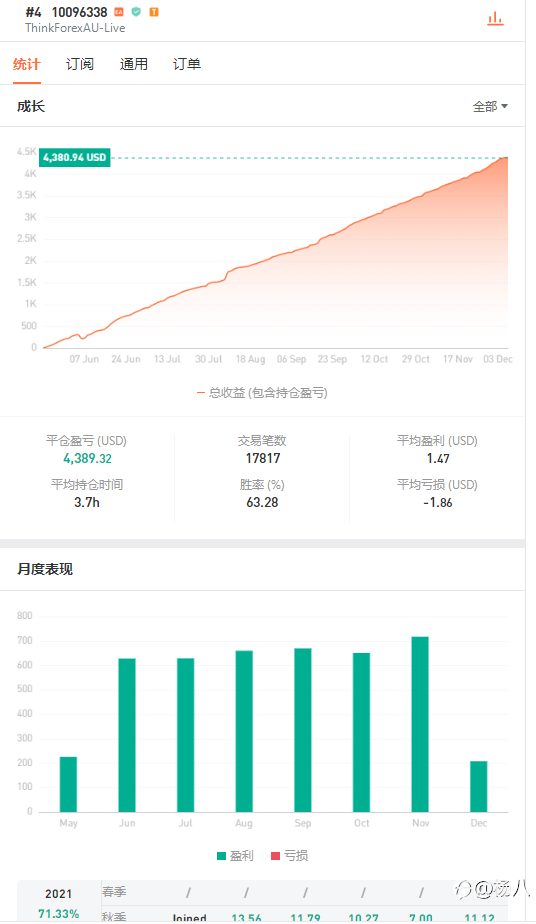
Task: Select the Oct bar in monthly chart
Action: (361, 732)
